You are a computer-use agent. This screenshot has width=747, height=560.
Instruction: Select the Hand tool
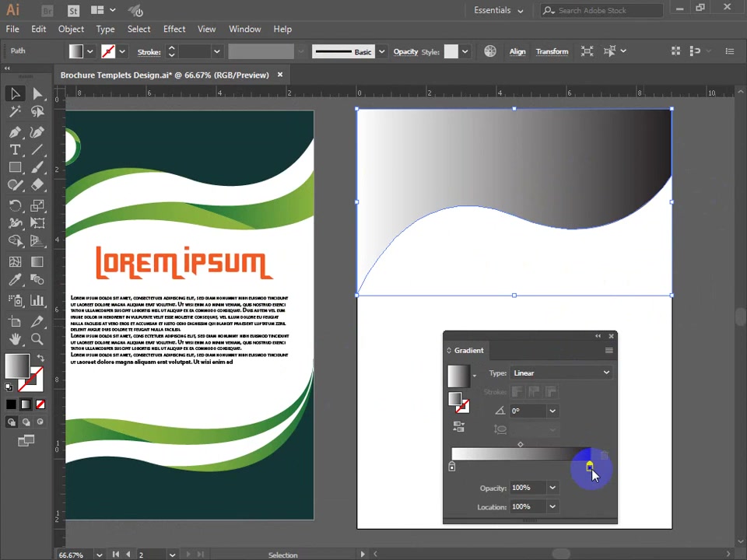(15, 339)
